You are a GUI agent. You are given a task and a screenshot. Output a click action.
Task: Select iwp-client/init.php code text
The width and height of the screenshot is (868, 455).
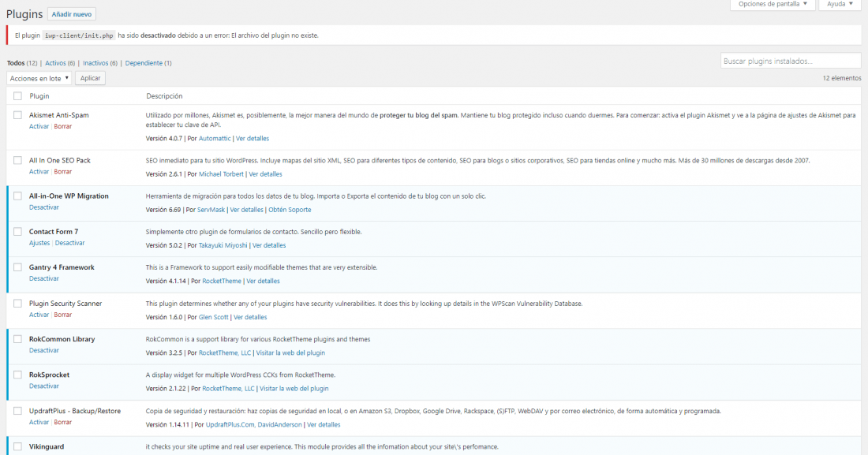click(79, 35)
